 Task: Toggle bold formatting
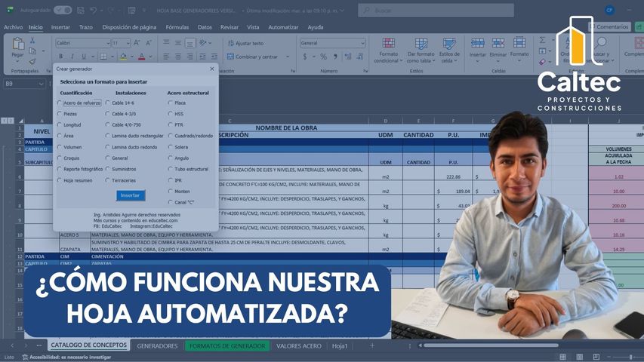tap(61, 57)
